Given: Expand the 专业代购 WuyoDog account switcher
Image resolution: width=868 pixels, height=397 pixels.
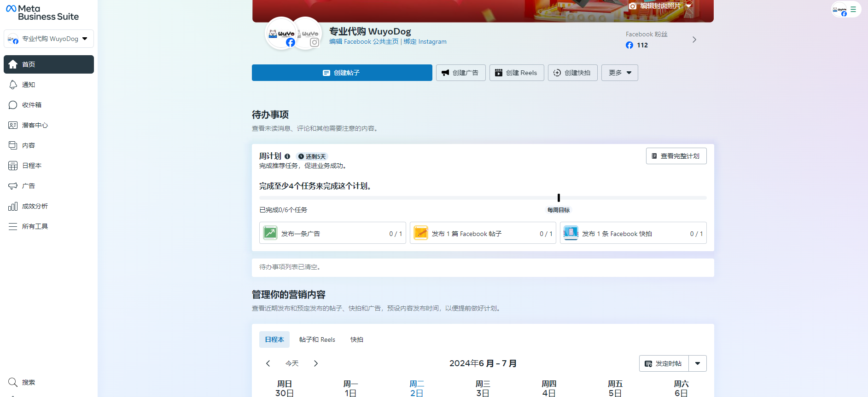Looking at the screenshot, I should 49,39.
